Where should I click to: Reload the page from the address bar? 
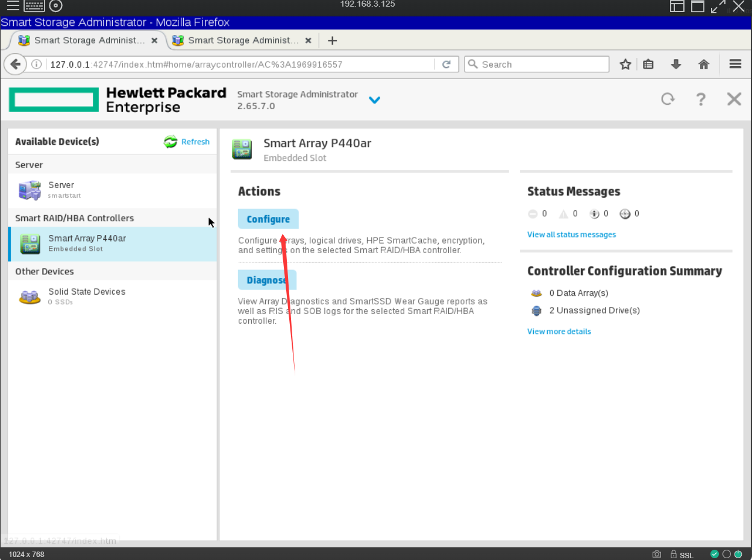(x=446, y=64)
